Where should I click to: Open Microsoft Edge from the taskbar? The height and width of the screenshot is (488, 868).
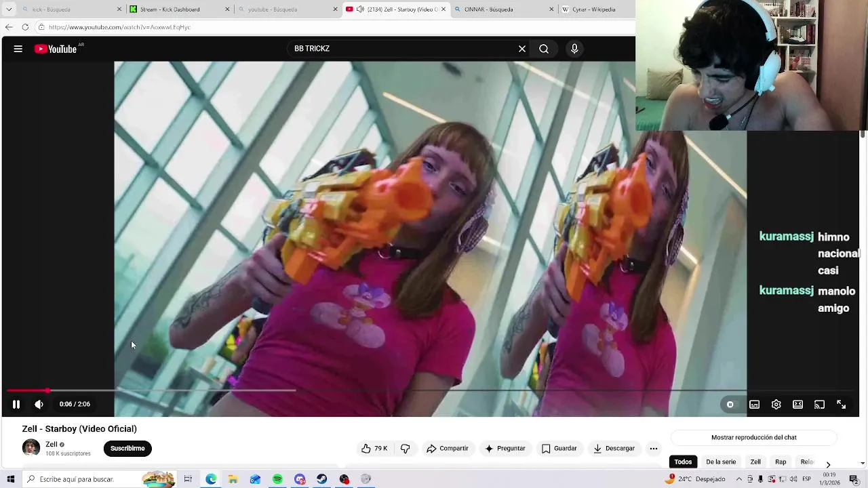coord(211,479)
